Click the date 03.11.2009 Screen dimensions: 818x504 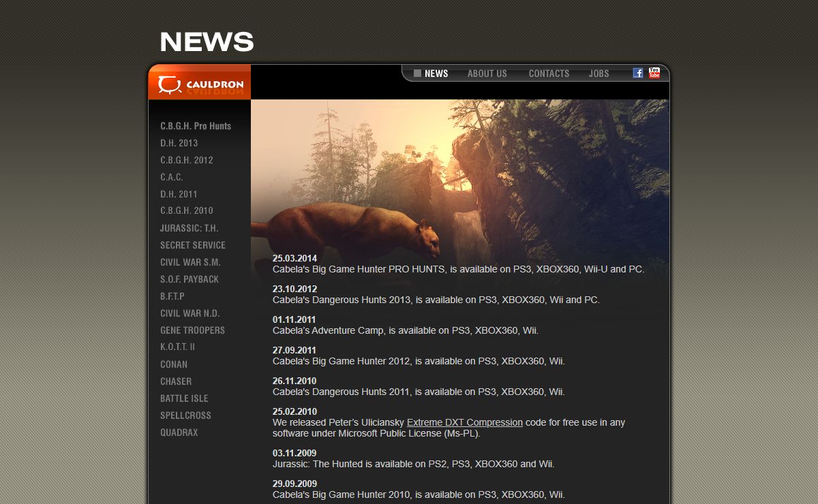tap(294, 453)
